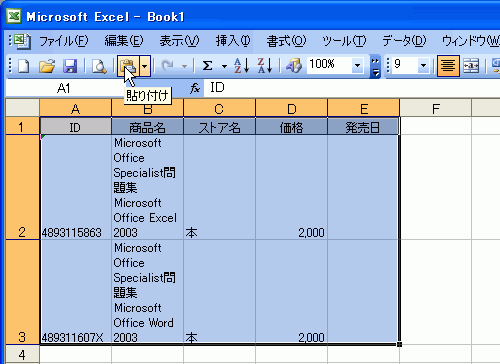Click the 商品名 header cell

point(148,127)
